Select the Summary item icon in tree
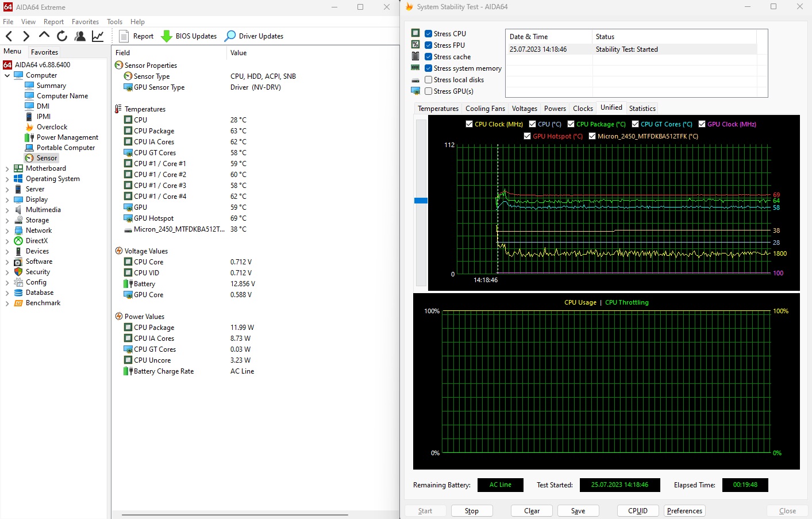The image size is (812, 519). 29,85
